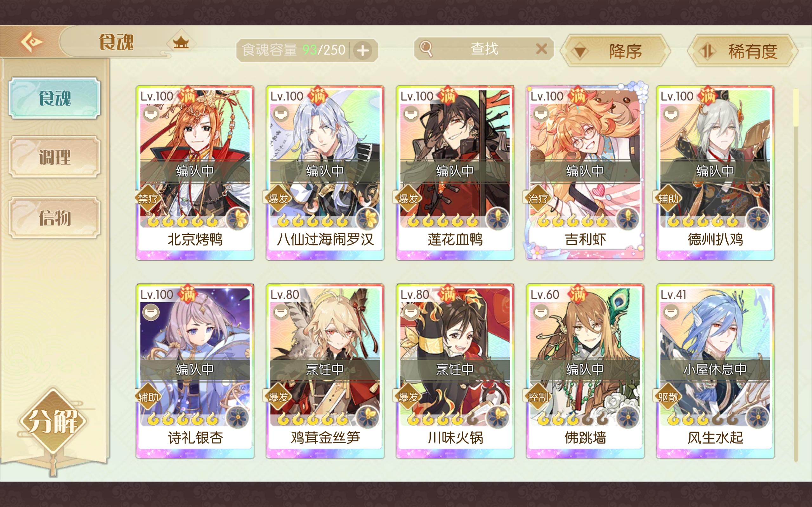This screenshot has height=507, width=812.
Task: Click the 查找 search input field
Action: pos(483,49)
